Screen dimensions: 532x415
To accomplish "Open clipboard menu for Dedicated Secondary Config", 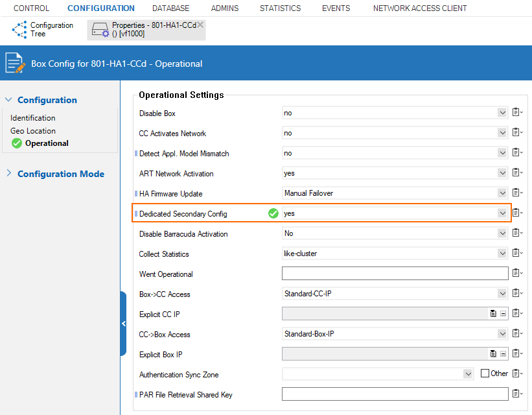I will (517, 213).
